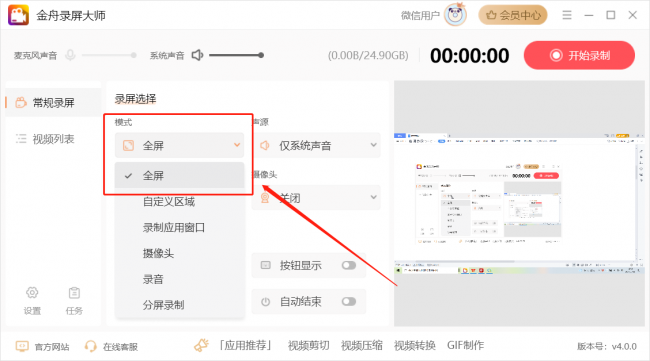Click the full screen mode icon
The height and width of the screenshot is (361, 650).
(129, 145)
